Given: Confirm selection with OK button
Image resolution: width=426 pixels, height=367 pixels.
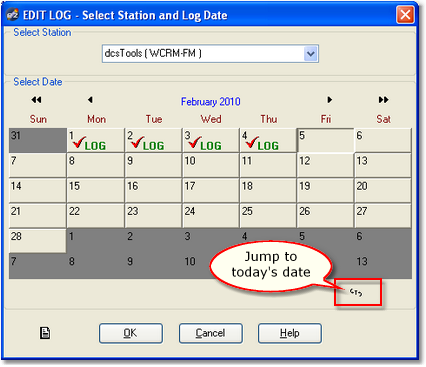Looking at the screenshot, I should (131, 333).
